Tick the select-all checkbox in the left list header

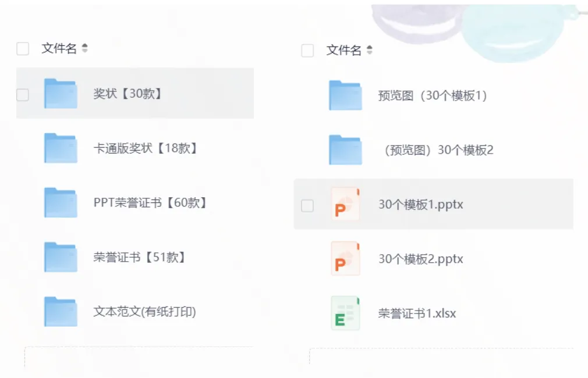tap(23, 49)
